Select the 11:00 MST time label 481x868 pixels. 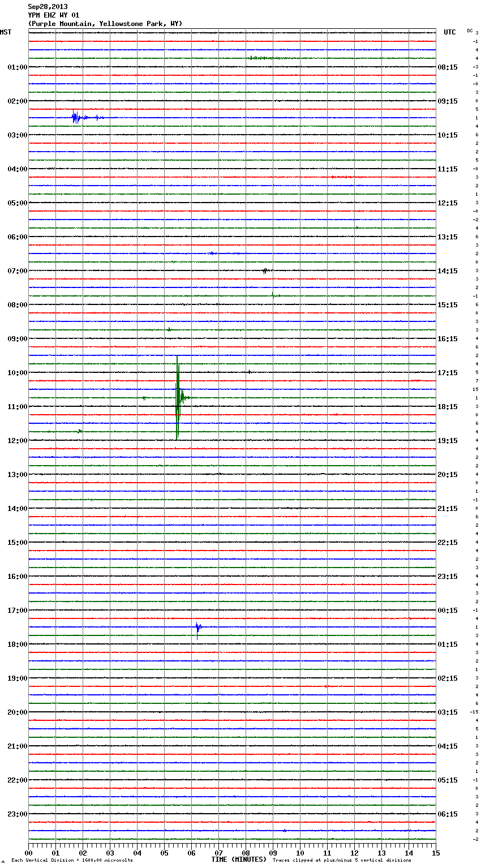click(x=18, y=407)
